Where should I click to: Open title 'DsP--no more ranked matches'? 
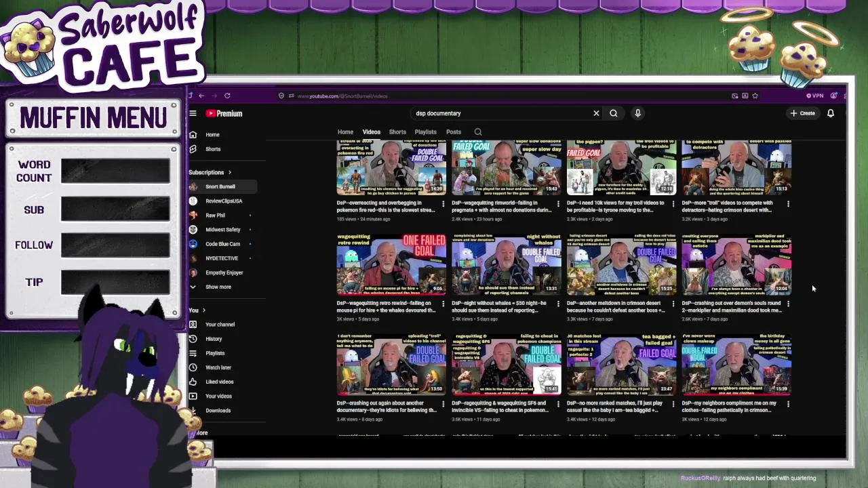616,407
